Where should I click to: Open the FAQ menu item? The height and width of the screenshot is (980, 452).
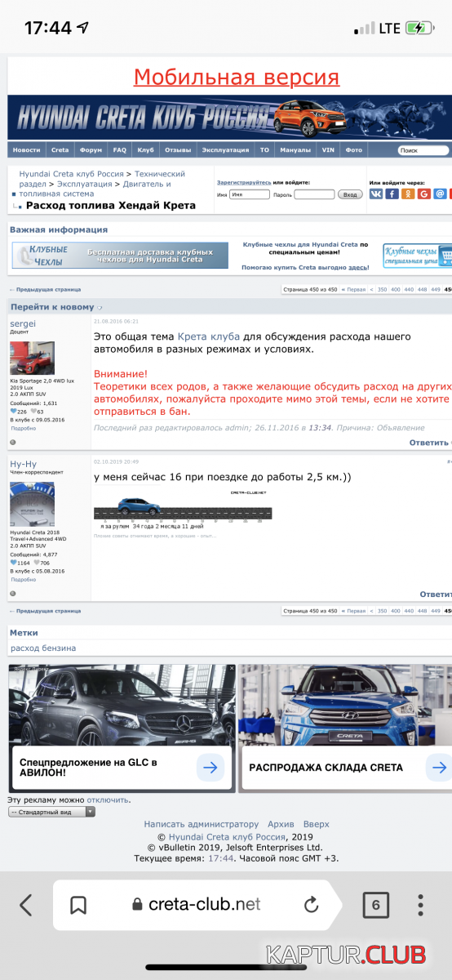[120, 150]
